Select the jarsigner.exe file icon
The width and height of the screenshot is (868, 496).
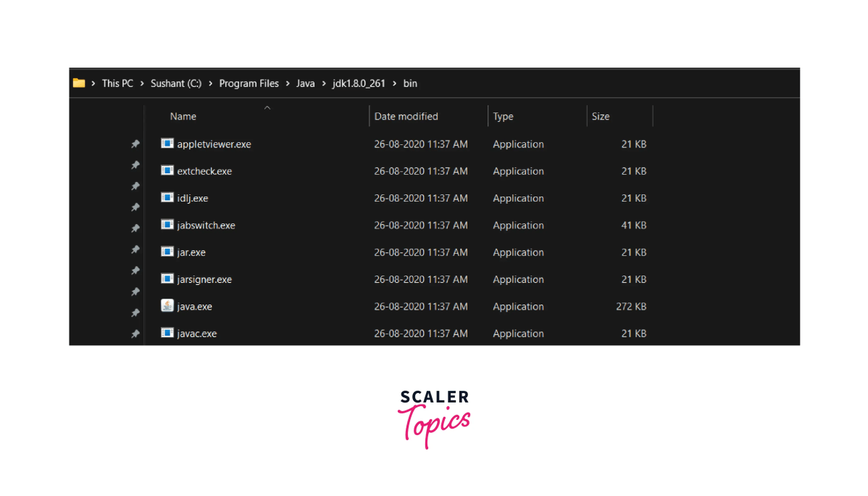pos(167,278)
